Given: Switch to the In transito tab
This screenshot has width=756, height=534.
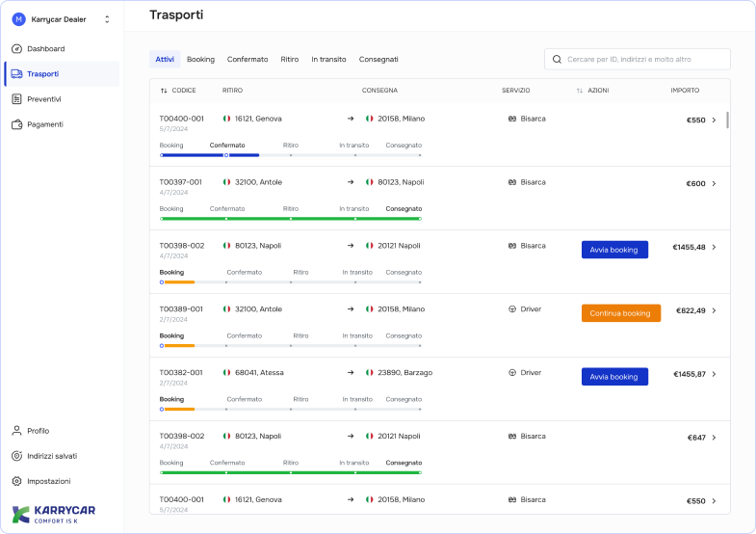Looking at the screenshot, I should [328, 59].
